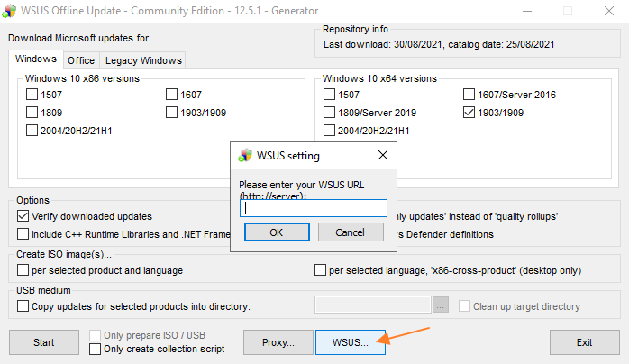Image resolution: width=629 pixels, height=364 pixels.
Task: Click the WSUS setting dialog icon
Action: point(244,155)
